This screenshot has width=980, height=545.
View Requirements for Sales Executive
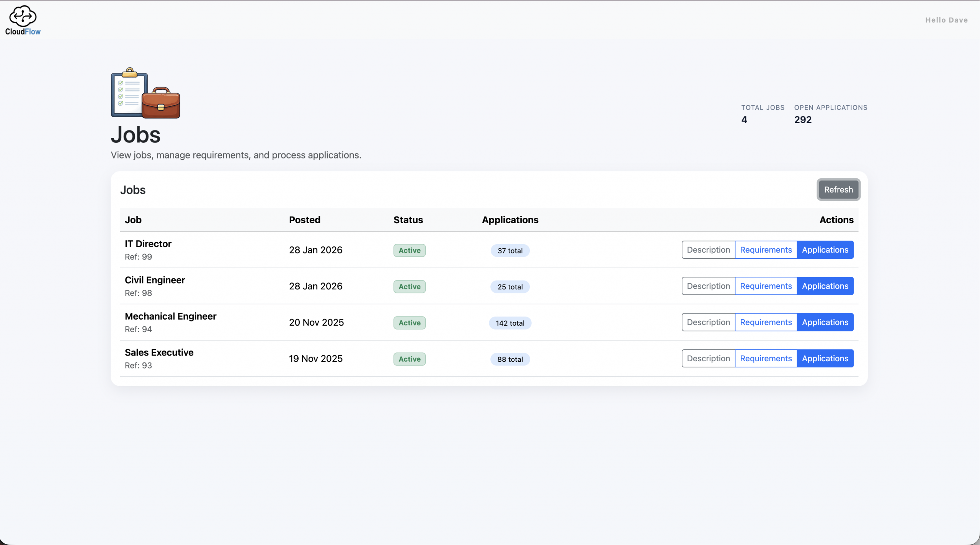[x=766, y=359]
